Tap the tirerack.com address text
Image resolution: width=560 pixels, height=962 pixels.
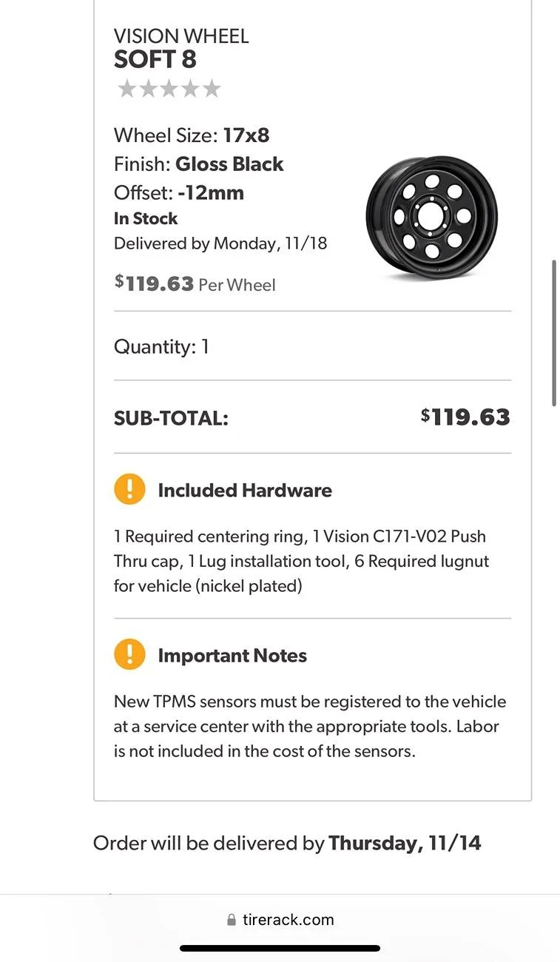pyautogui.click(x=288, y=920)
